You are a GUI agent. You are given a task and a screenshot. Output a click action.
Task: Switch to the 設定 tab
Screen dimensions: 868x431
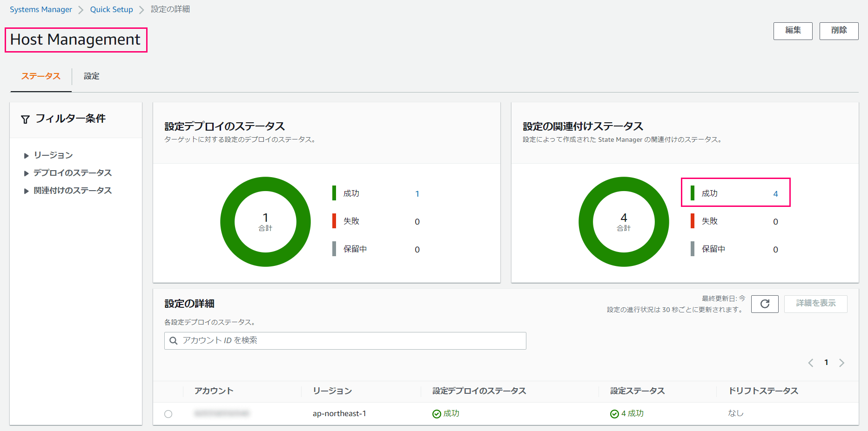point(91,76)
